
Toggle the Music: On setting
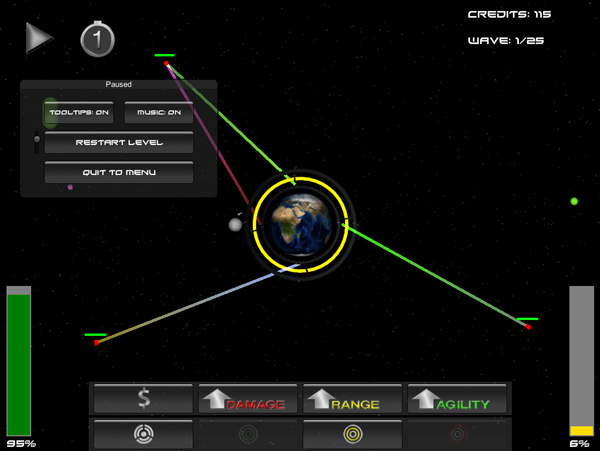pyautogui.click(x=159, y=112)
